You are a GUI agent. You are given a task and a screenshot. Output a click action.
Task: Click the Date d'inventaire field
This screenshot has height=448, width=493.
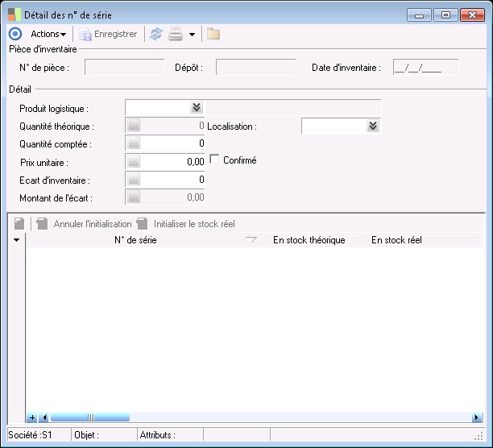click(425, 67)
